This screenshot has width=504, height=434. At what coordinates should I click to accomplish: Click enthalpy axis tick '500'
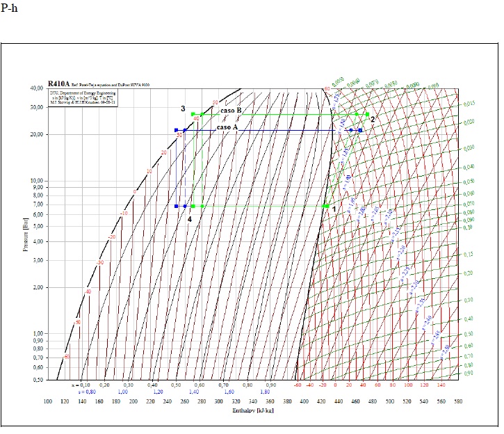tap(389, 401)
